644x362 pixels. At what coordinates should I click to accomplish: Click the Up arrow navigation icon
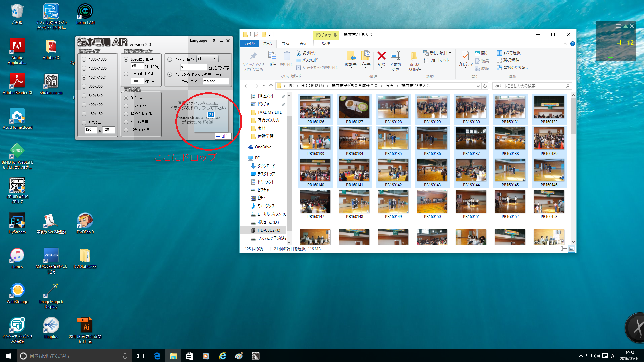coord(271,86)
